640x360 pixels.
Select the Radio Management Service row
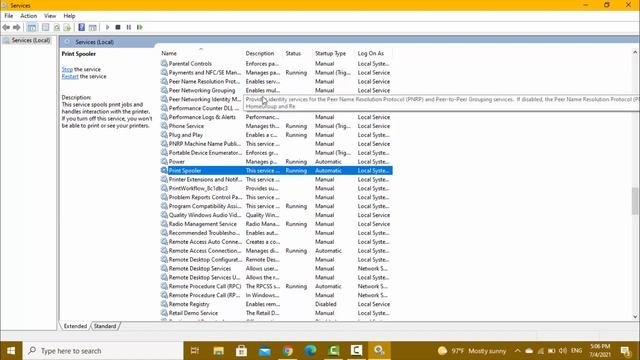(x=276, y=224)
